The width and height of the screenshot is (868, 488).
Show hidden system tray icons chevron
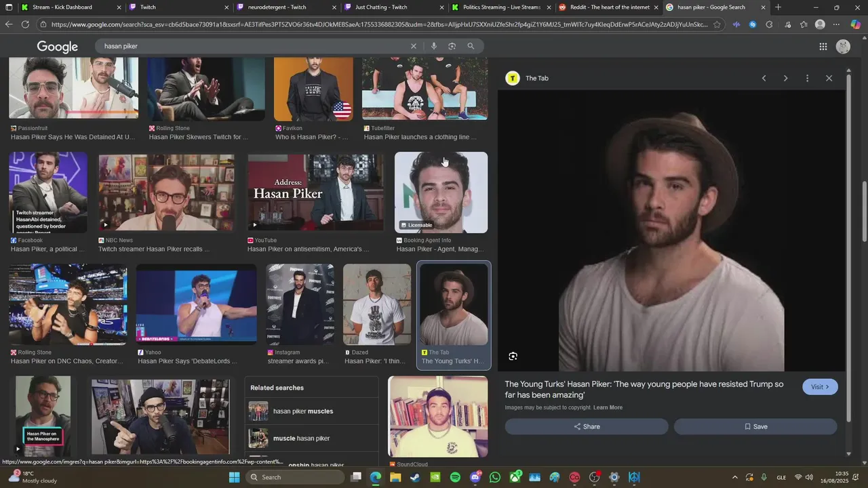tap(735, 477)
